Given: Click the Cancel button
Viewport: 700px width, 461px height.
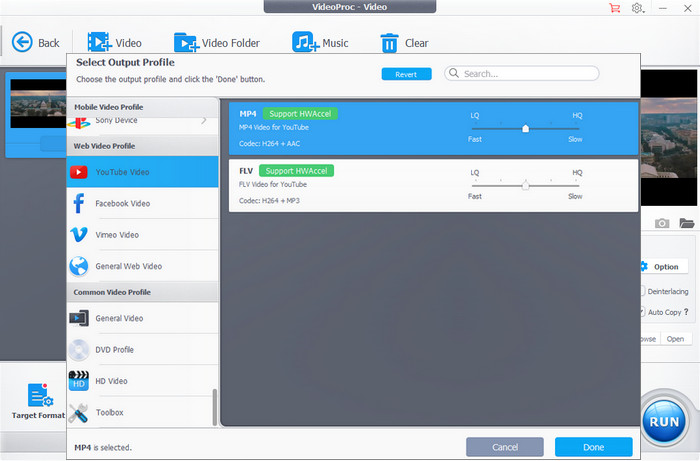Looking at the screenshot, I should (505, 447).
